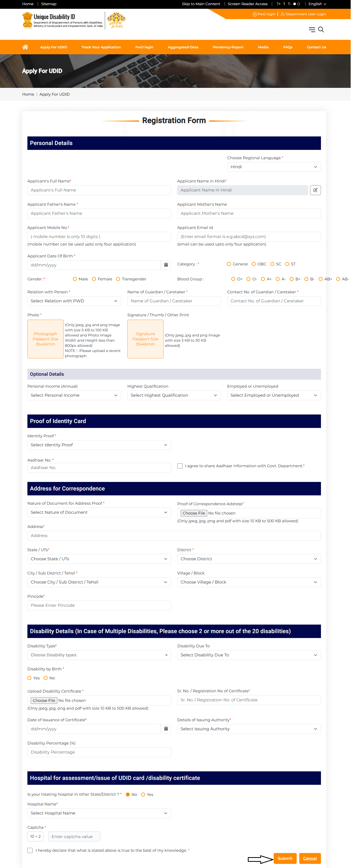Open Select Hospital Name dropdown
The width and height of the screenshot is (353, 868).
point(99,813)
